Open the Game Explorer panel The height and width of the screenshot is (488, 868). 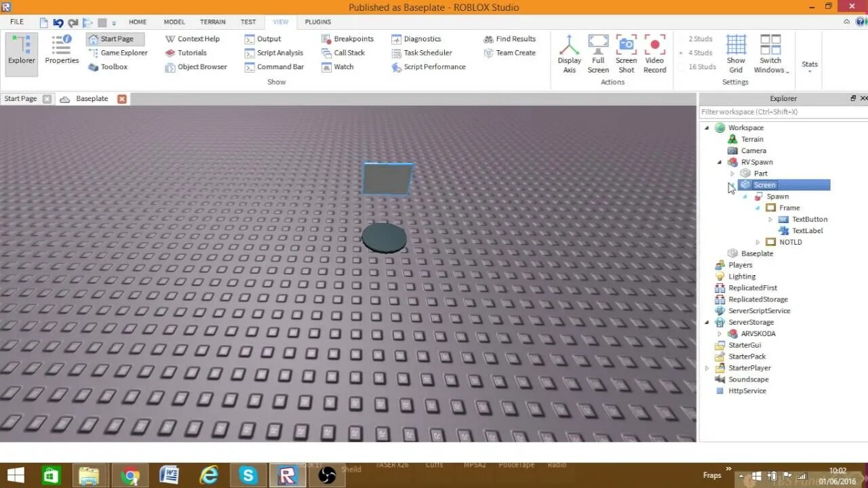coord(118,53)
